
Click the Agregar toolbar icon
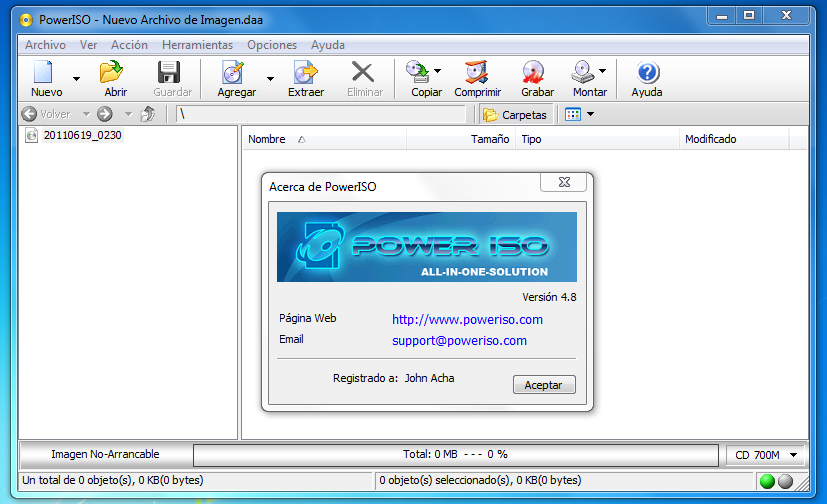[x=233, y=73]
